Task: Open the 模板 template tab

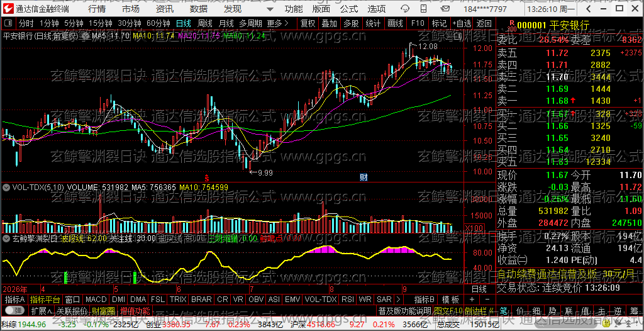Action: pos(450,300)
